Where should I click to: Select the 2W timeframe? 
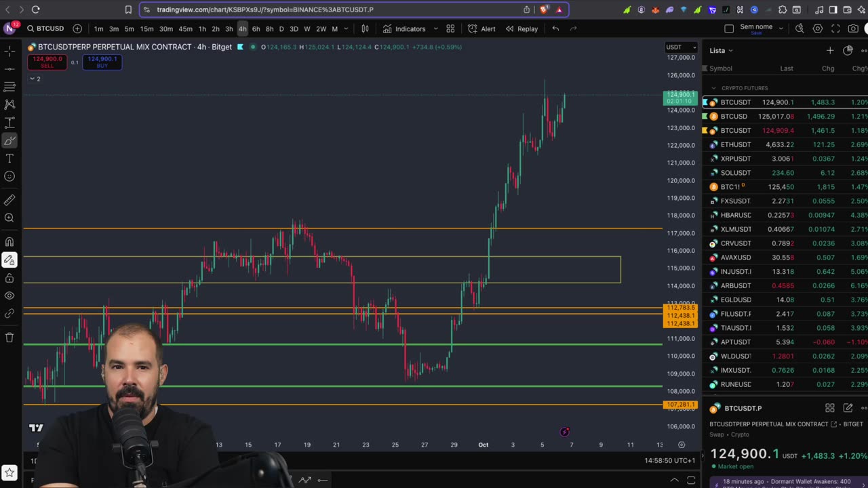pyautogui.click(x=321, y=28)
